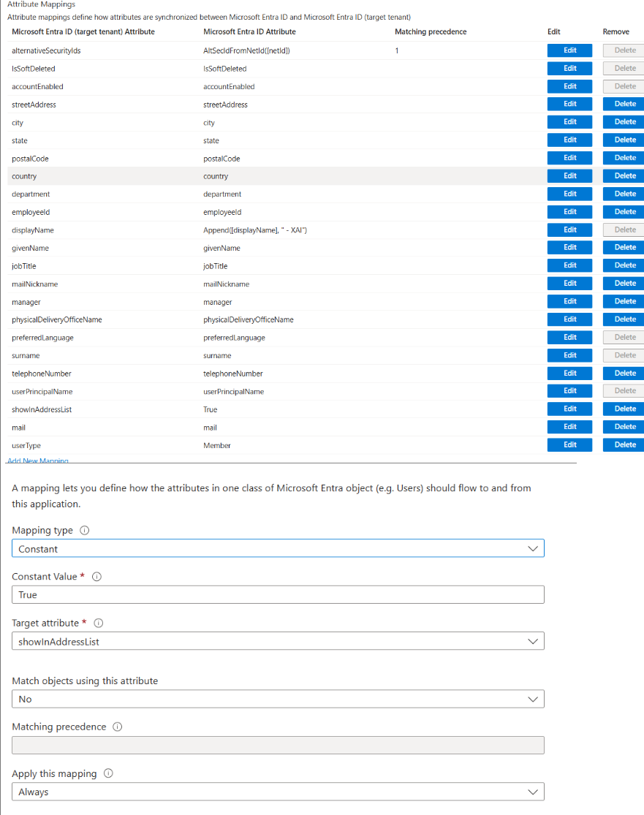Open the Apply this mapping dropdown

pyautogui.click(x=278, y=792)
